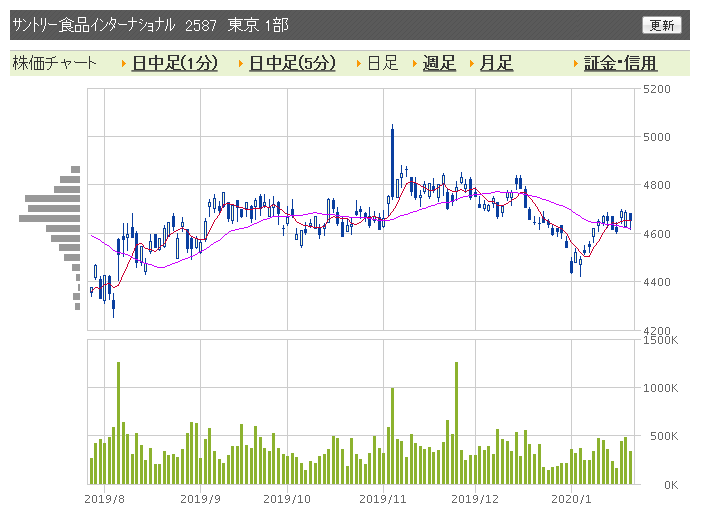Click the 2019/9 date axis label
701x520 pixels.
click(200, 499)
